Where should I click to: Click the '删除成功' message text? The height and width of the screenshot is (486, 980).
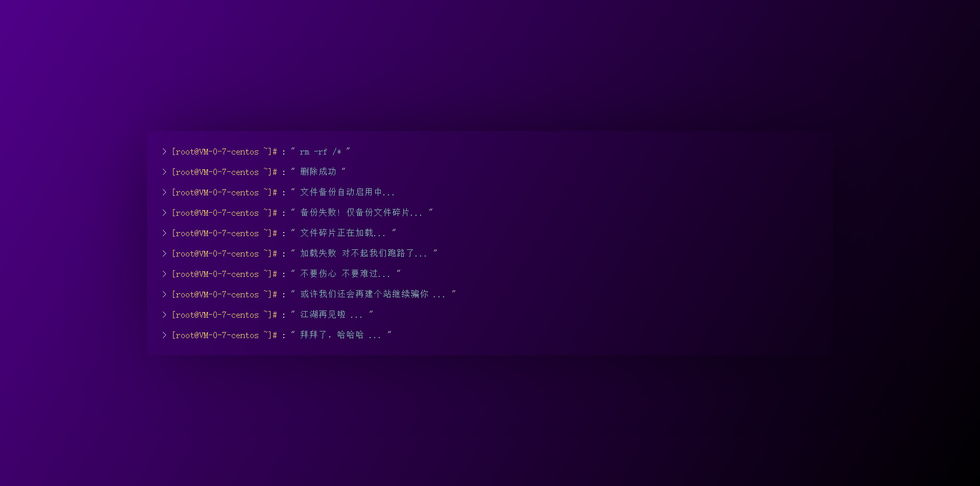[x=318, y=172]
